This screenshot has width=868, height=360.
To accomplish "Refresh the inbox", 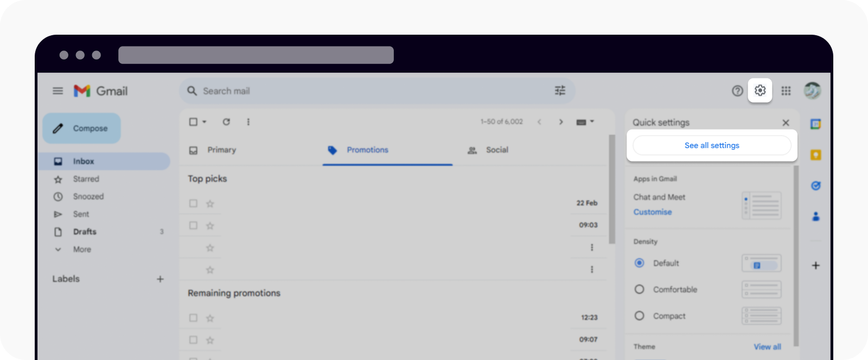I will coord(226,122).
